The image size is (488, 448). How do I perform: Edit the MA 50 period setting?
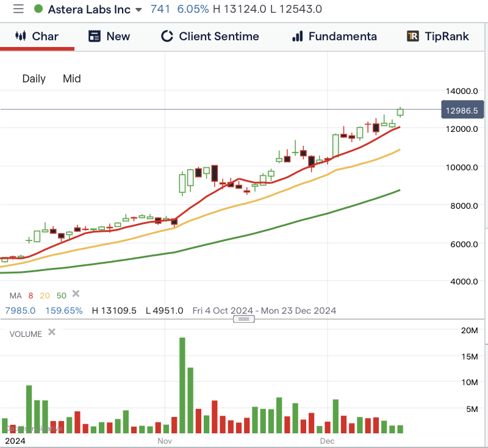pos(62,295)
